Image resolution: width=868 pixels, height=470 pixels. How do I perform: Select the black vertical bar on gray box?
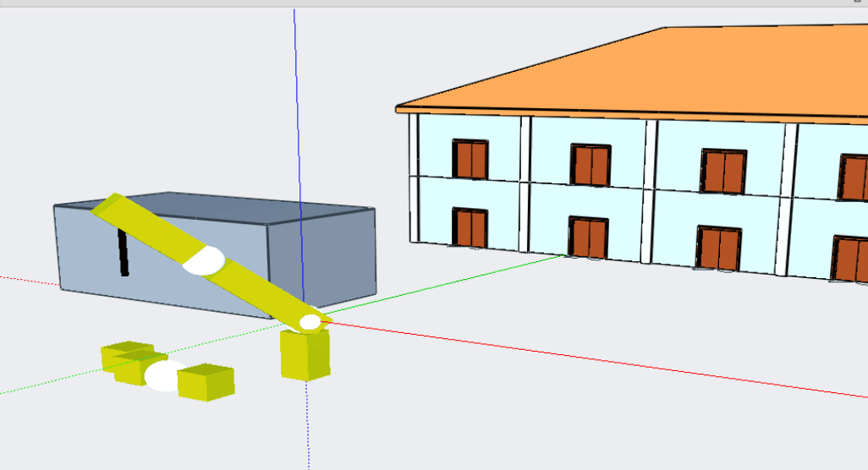pos(124,254)
